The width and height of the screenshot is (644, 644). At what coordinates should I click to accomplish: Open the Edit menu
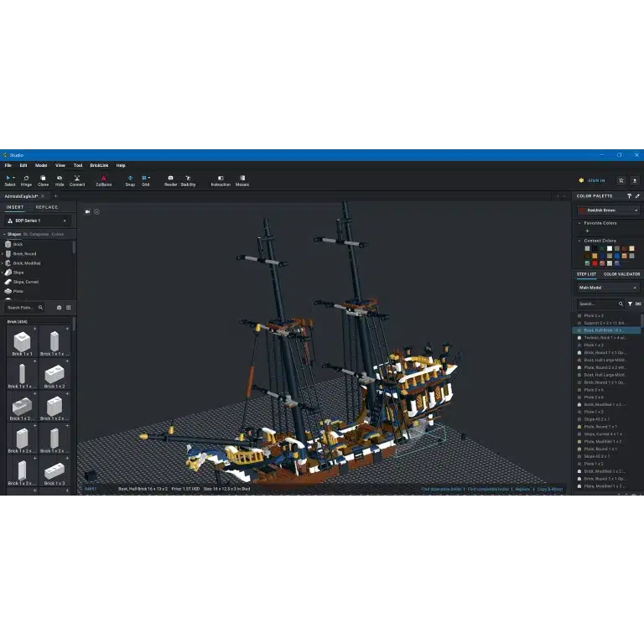click(x=23, y=165)
